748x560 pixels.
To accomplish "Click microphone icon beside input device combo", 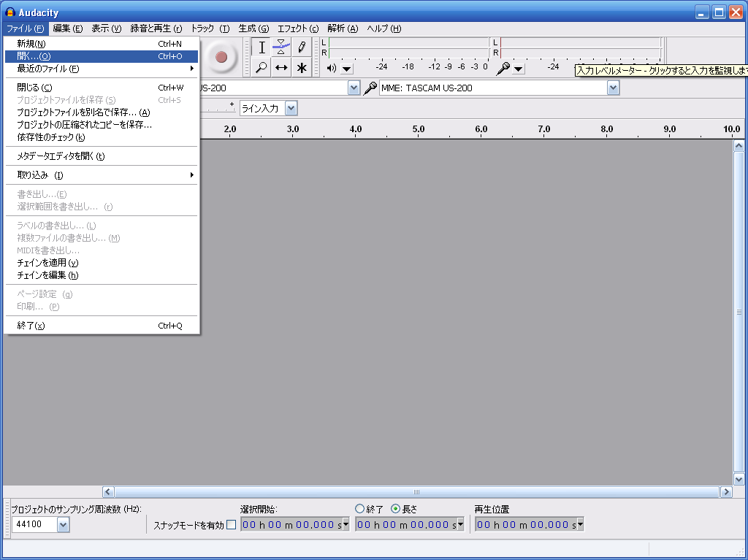I will (x=370, y=88).
